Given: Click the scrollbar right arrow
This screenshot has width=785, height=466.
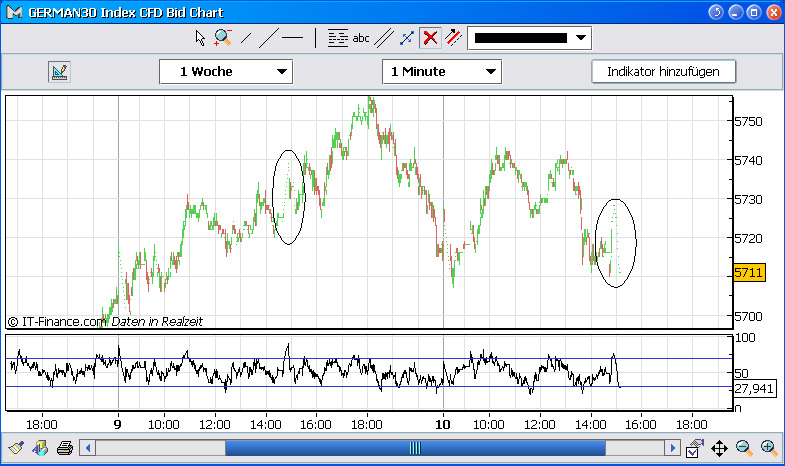Looking at the screenshot, I should pyautogui.click(x=675, y=448).
